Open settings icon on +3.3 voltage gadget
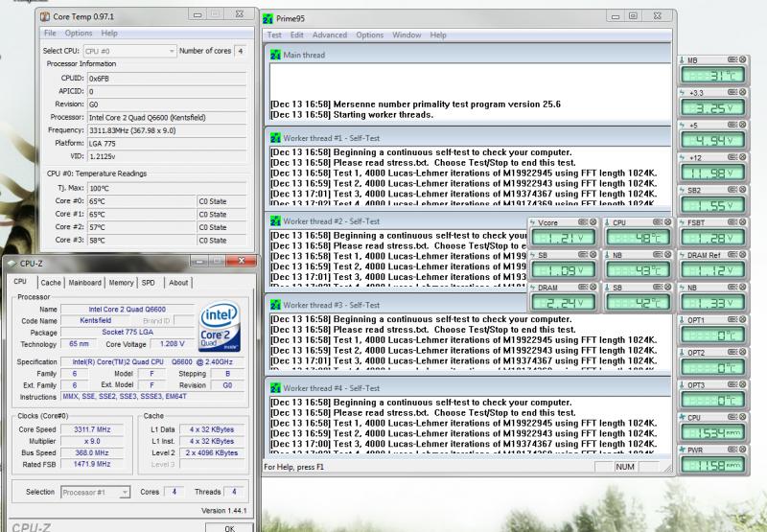This screenshot has height=532, width=767. click(732, 92)
